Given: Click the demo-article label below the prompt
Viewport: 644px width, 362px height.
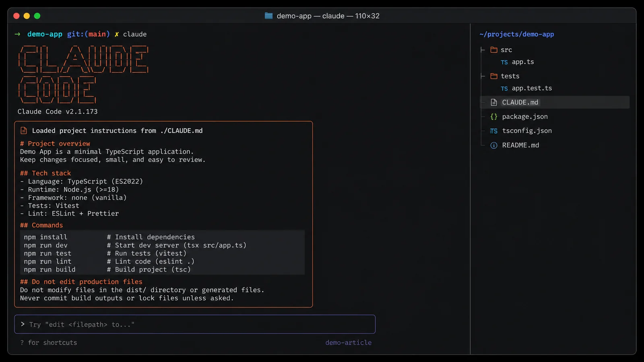Looking at the screenshot, I should coord(349,343).
